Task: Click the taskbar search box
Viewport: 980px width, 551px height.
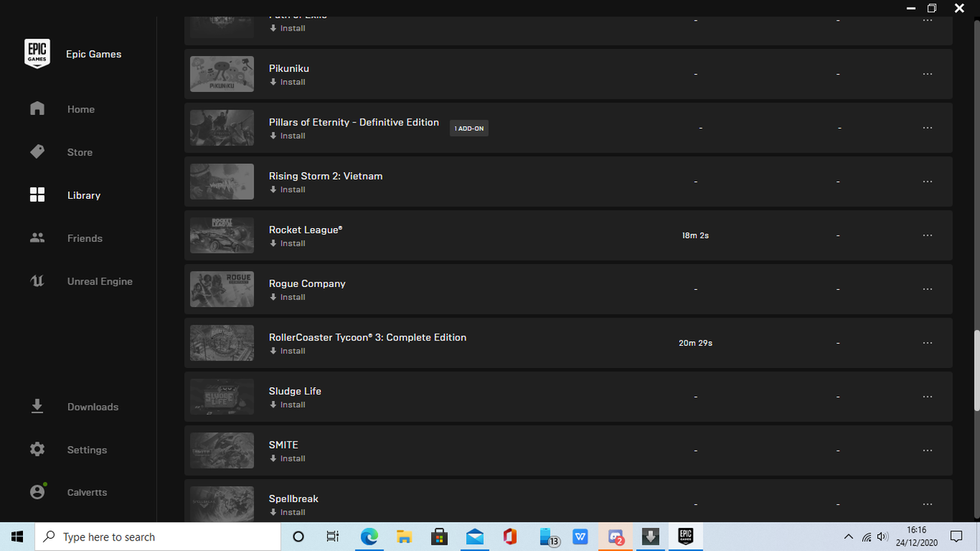Action: click(x=158, y=536)
